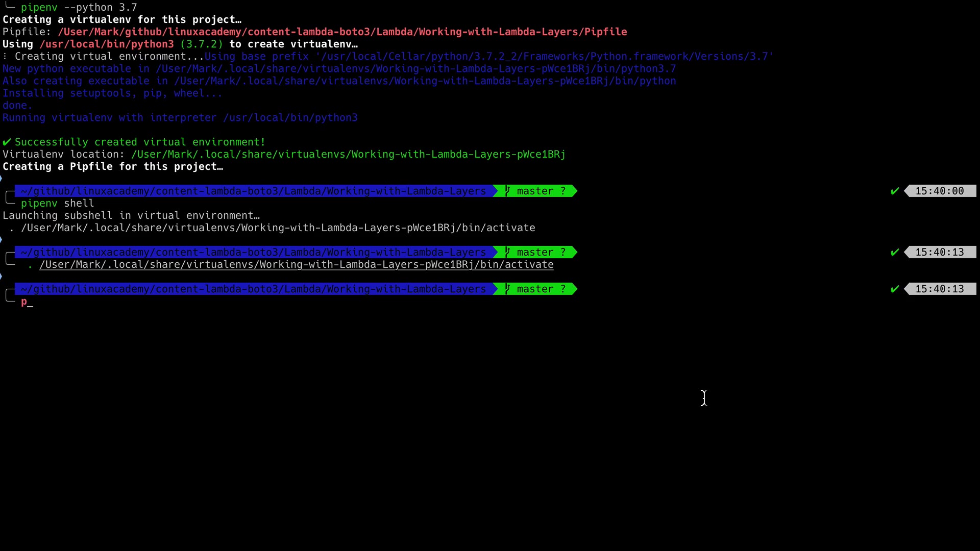Click git branch icon in prompt above "pipenv shell"
This screenshot has width=980, height=551.
pos(507,191)
